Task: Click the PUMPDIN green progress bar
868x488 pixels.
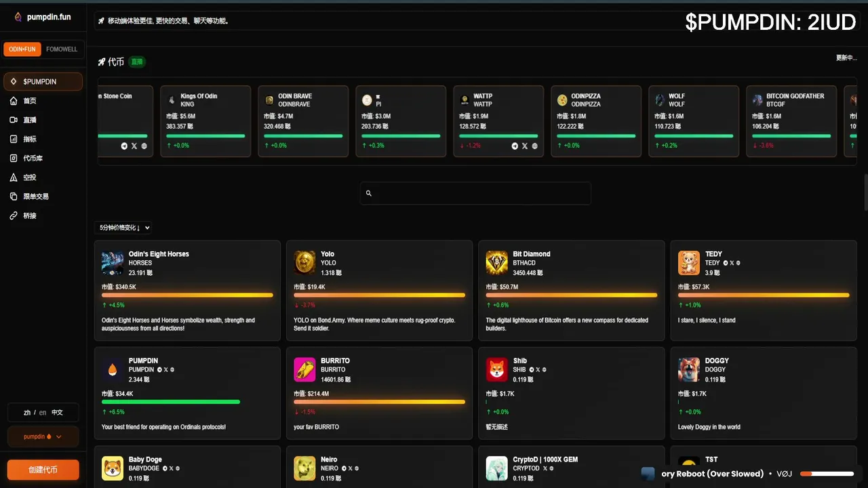Action: click(x=171, y=402)
